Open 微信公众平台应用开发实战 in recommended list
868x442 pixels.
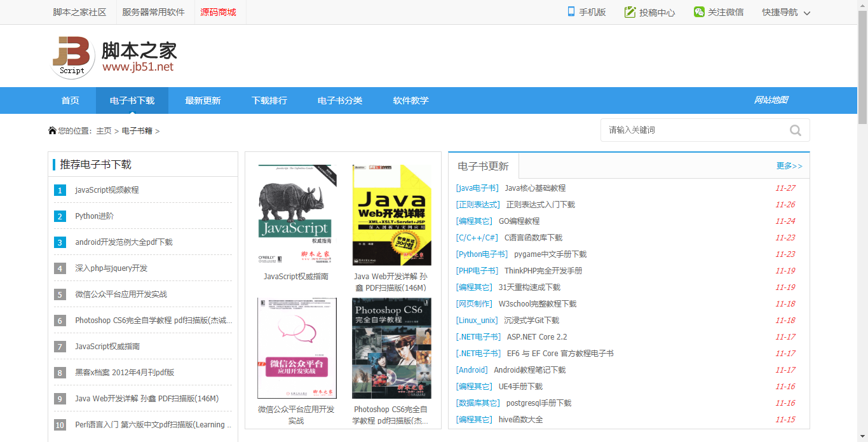(121, 294)
